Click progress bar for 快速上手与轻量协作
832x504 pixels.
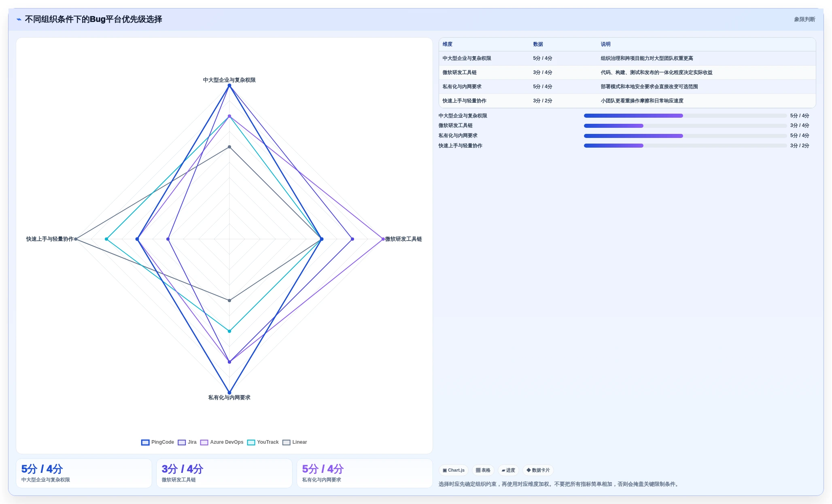coord(685,146)
